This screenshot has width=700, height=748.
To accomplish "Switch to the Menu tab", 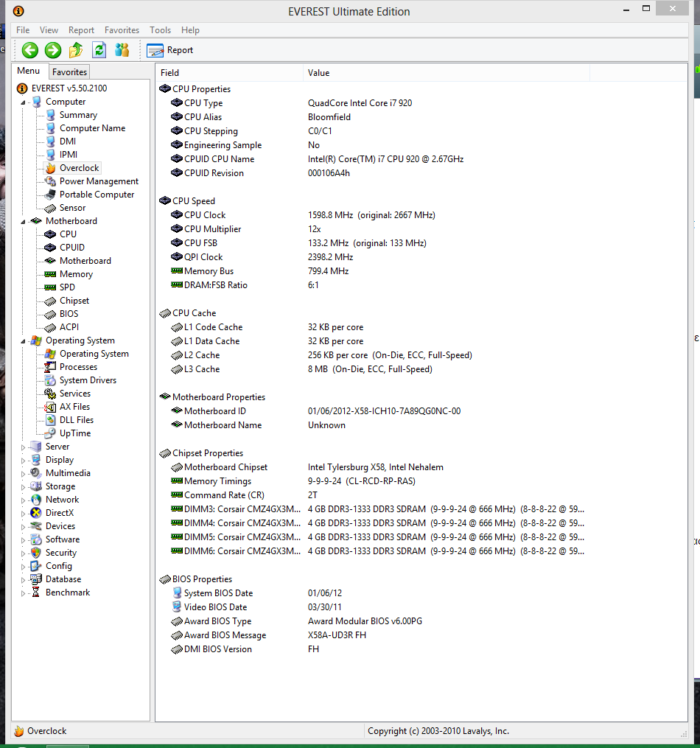I will coord(29,71).
